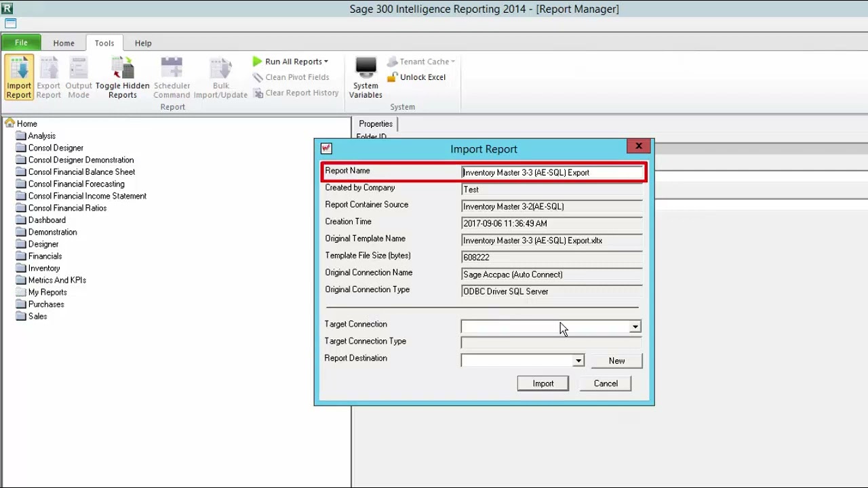This screenshot has height=488, width=868.
Task: Click the Original Connection Type field
Action: click(x=552, y=291)
